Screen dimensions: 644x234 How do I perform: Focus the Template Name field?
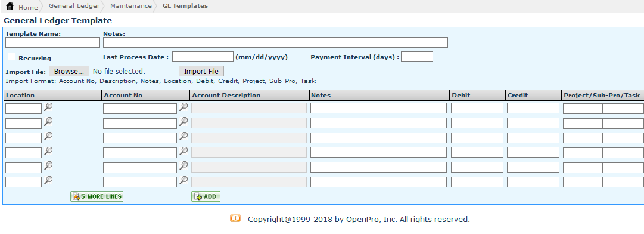pyautogui.click(x=52, y=42)
